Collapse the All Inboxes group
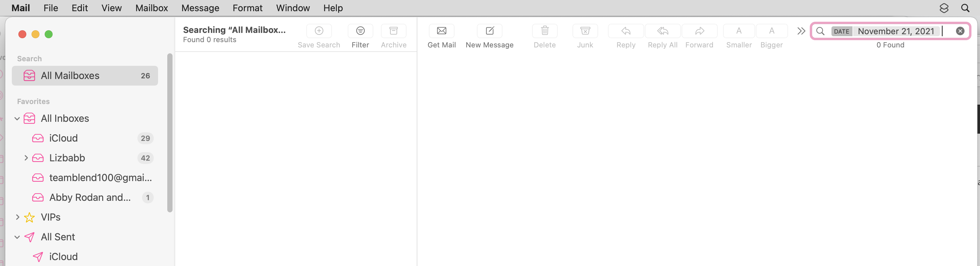The height and width of the screenshot is (266, 980). tap(17, 119)
